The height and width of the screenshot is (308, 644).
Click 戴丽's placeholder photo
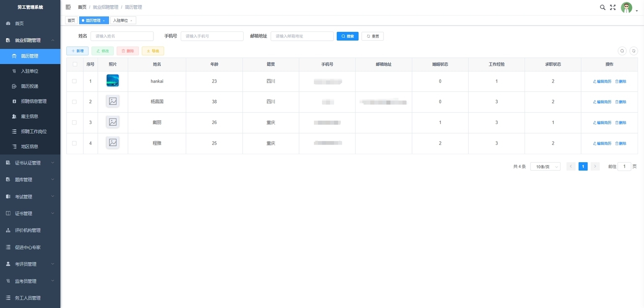(113, 122)
